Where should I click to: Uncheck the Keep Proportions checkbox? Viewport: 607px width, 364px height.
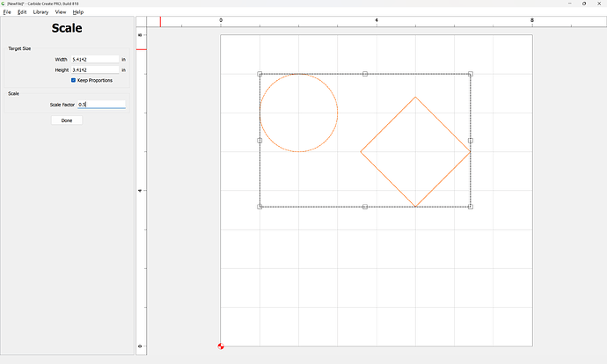pyautogui.click(x=74, y=80)
